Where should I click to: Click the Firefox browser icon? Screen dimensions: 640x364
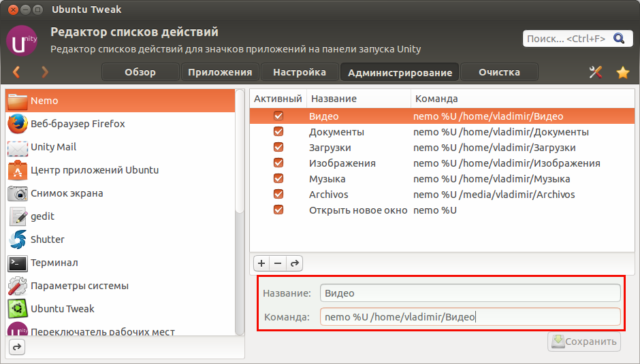coord(18,124)
